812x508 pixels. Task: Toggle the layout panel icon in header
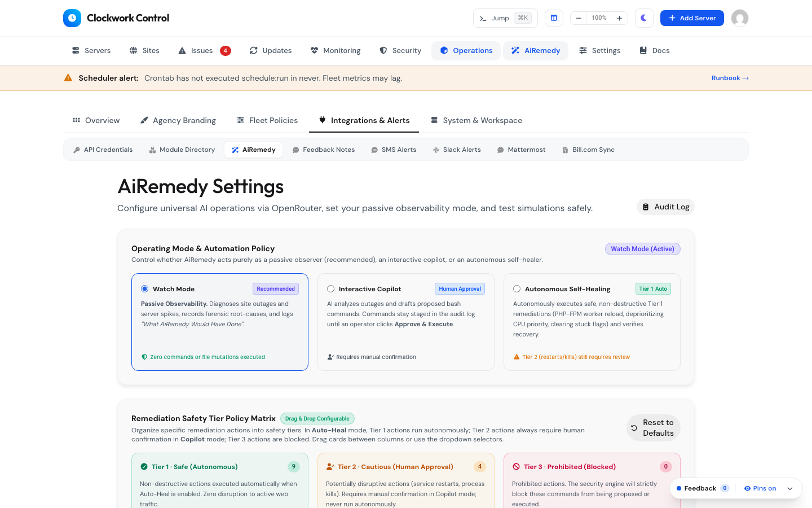coord(554,18)
